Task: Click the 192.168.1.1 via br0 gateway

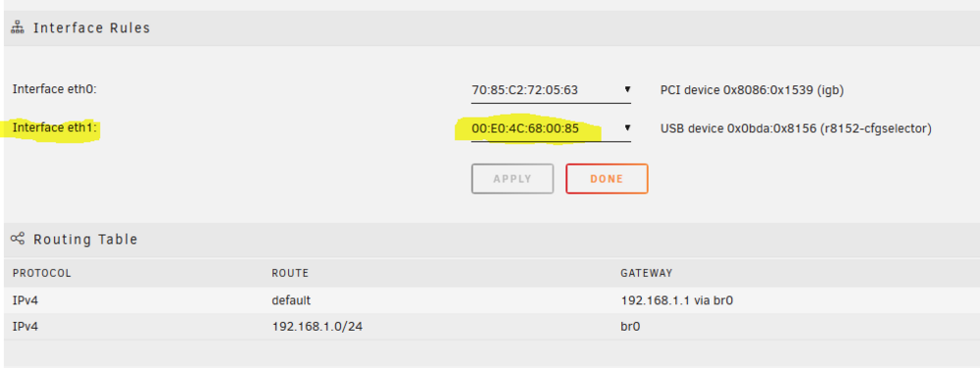Action: click(676, 300)
